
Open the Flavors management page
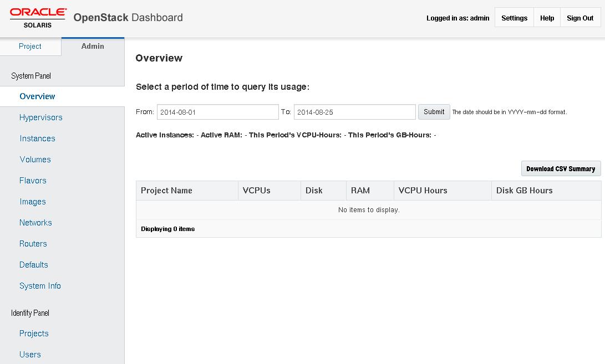click(x=34, y=180)
